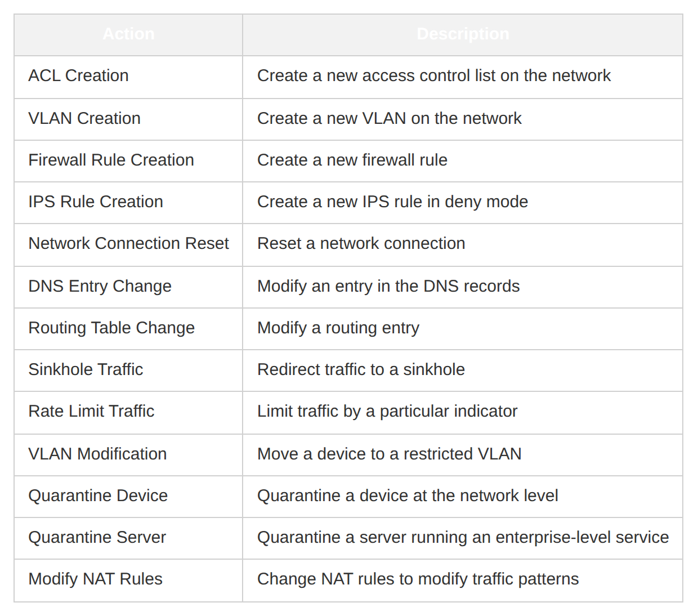Select 'Create a new IPS rule in deny mode'
The image size is (698, 616).
coord(392,202)
